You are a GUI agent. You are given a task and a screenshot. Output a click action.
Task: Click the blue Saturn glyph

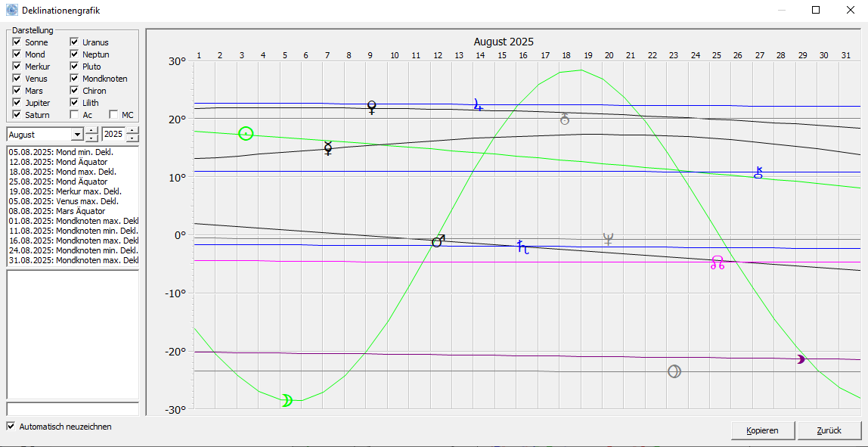(522, 247)
